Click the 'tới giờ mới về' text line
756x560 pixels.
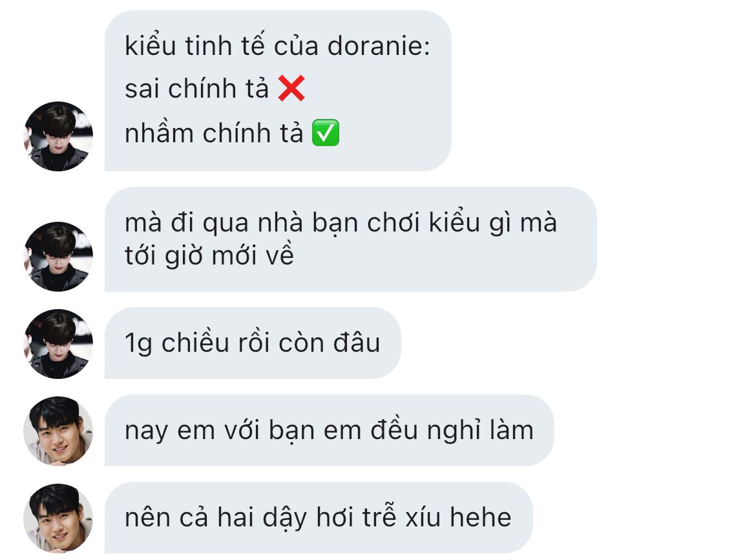209,255
